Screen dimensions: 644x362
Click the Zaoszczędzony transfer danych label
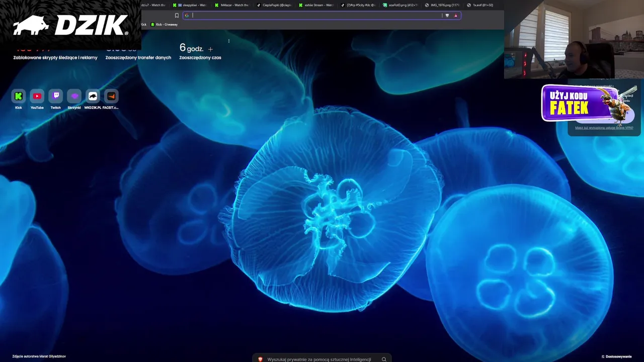click(138, 57)
